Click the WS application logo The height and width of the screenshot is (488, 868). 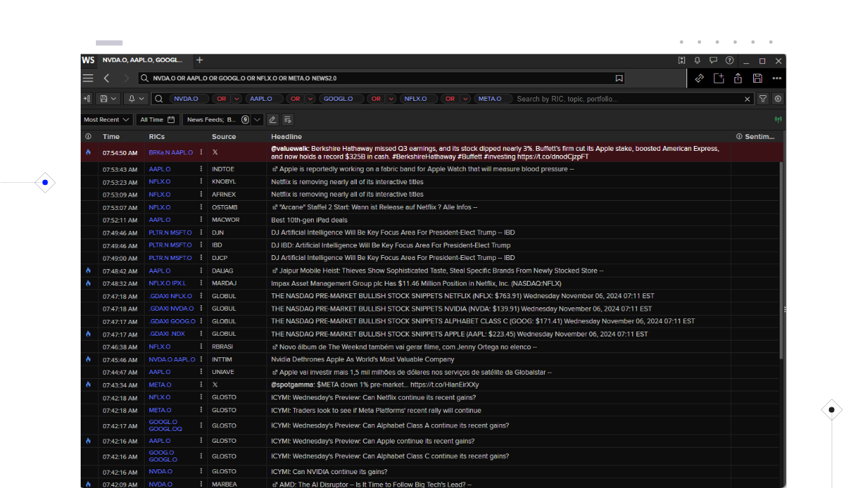pos(88,60)
